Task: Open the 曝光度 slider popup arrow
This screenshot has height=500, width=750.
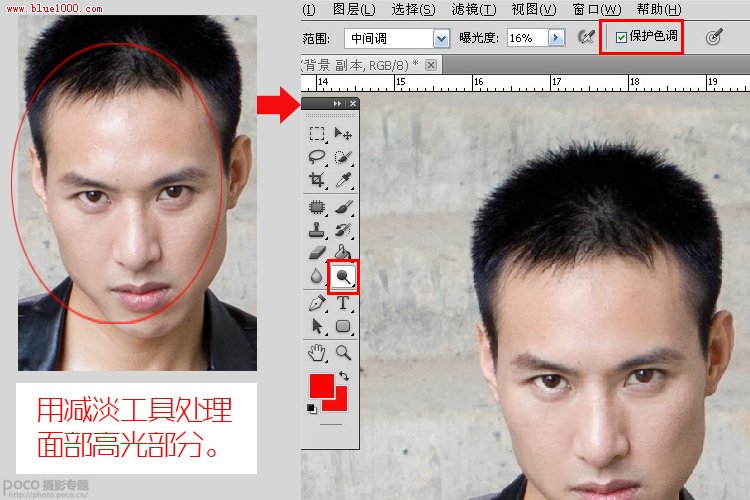Action: tap(556, 38)
